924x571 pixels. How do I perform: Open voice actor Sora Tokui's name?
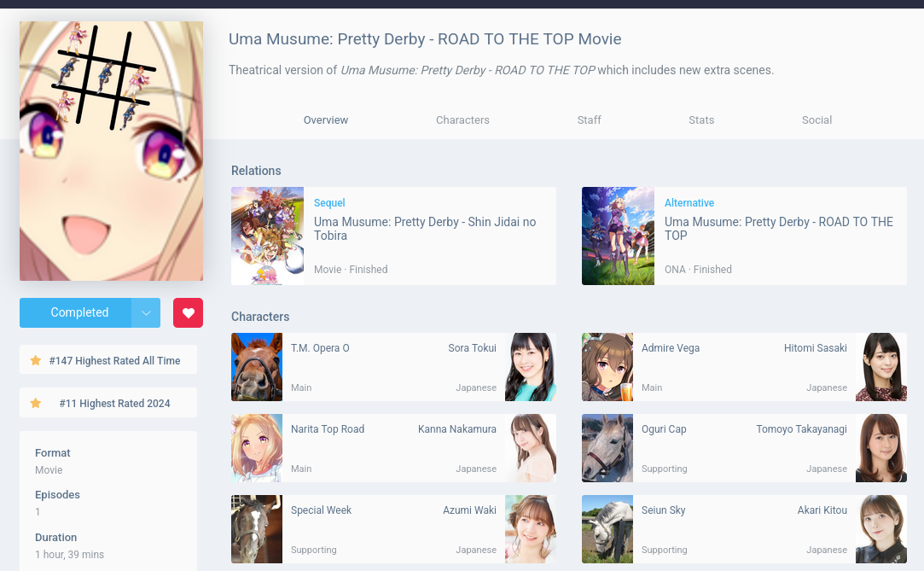pos(472,348)
